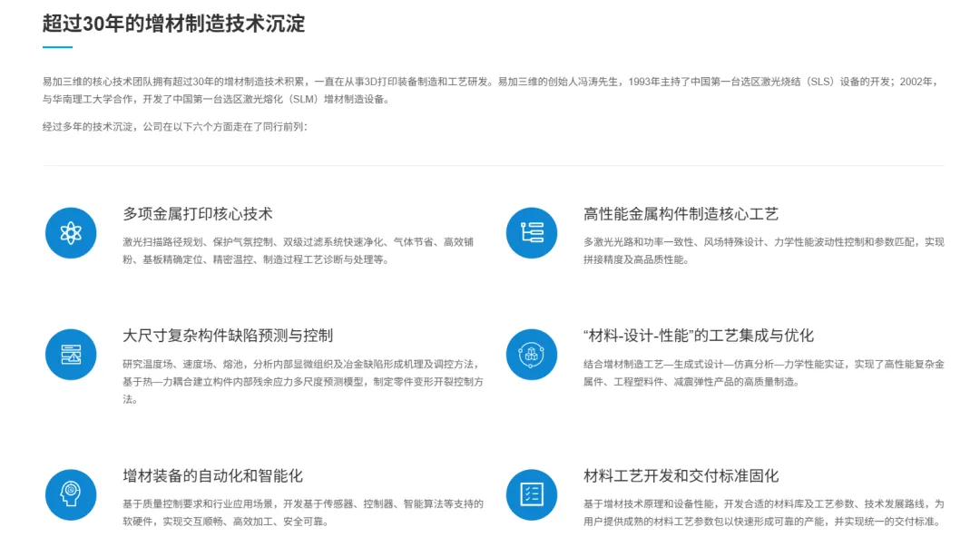
Task: Select heading 高性能金属构件制造核心工艺
Action: pos(681,214)
